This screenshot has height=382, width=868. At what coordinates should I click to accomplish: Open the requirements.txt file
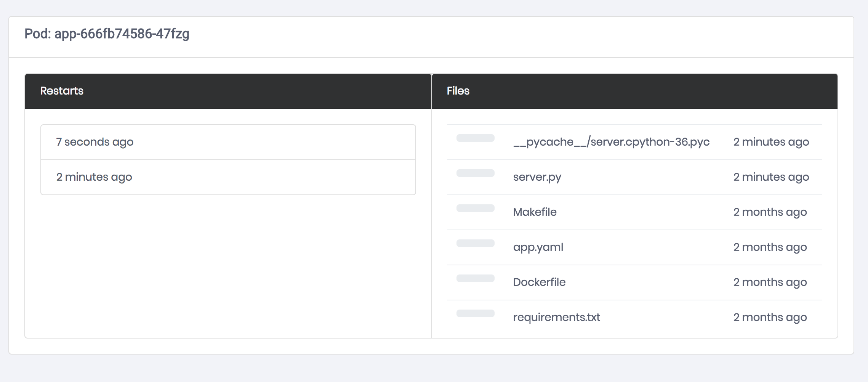click(x=556, y=318)
